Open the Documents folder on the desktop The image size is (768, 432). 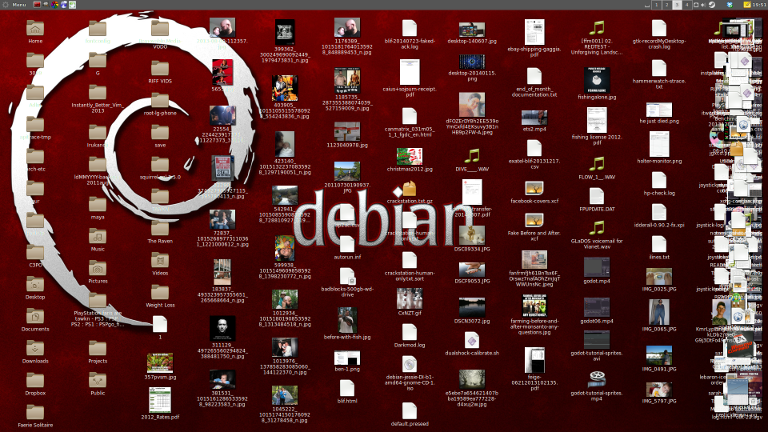[x=35, y=316]
